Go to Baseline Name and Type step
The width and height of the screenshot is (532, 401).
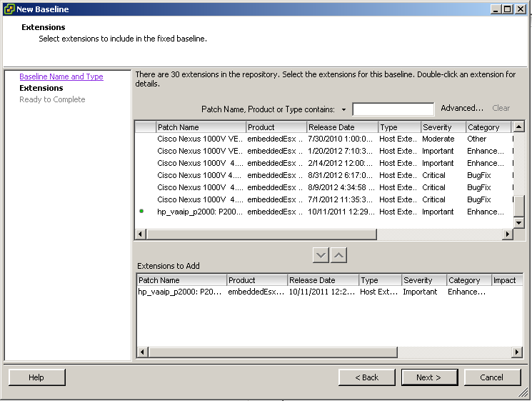click(x=61, y=76)
